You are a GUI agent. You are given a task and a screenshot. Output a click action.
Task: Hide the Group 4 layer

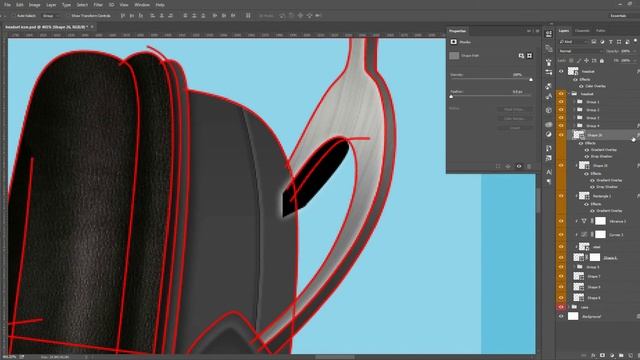click(x=561, y=126)
